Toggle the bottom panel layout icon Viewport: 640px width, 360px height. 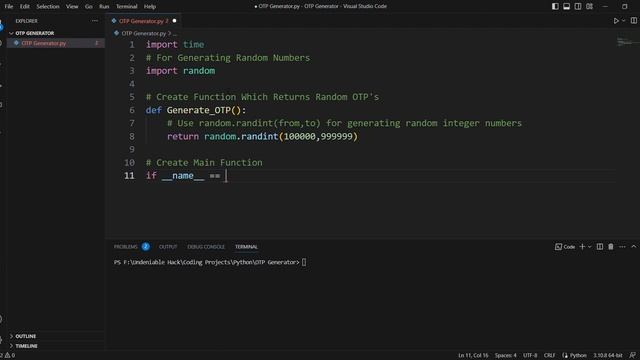pos(567,6)
